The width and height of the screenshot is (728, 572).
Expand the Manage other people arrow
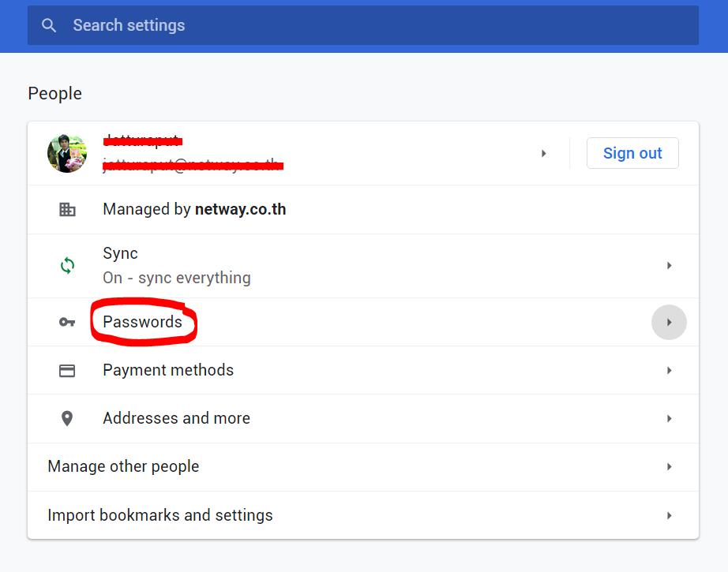coord(669,467)
